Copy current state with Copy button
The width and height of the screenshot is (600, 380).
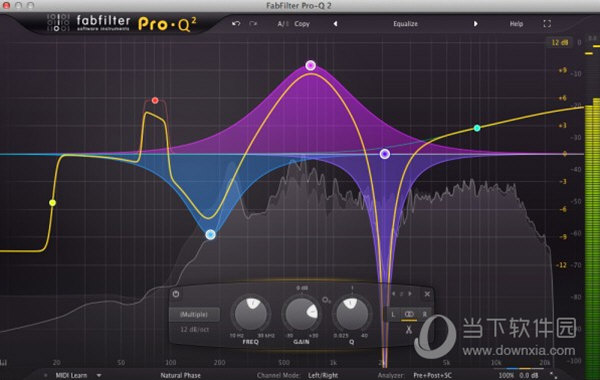(302, 24)
